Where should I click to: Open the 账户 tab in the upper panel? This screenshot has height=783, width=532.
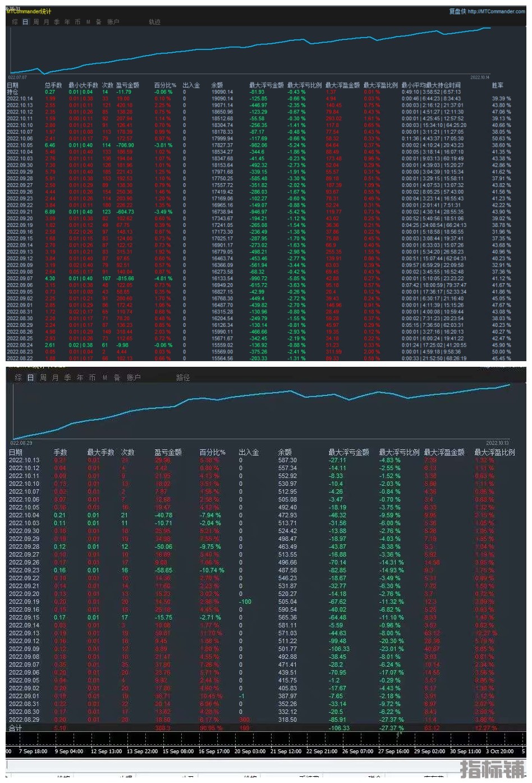[x=113, y=22]
